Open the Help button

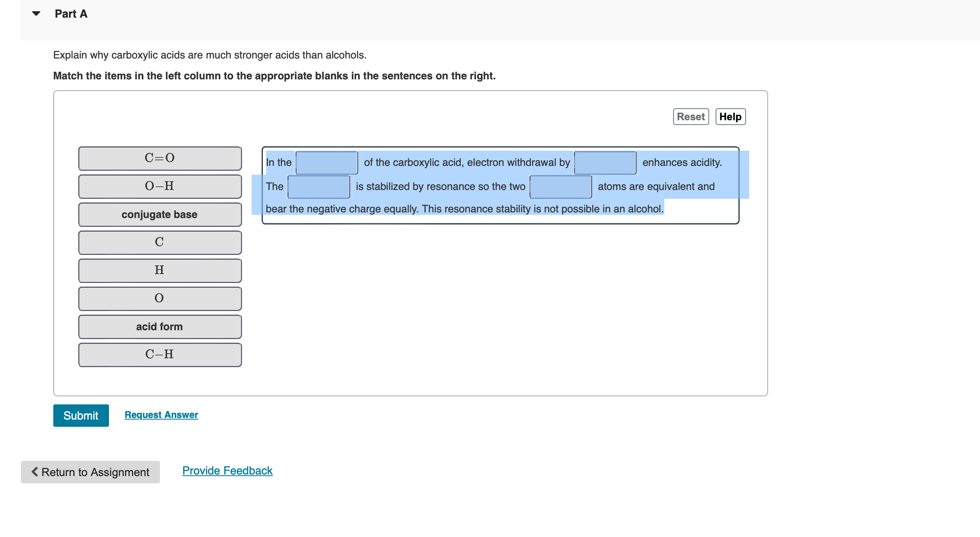click(x=730, y=117)
